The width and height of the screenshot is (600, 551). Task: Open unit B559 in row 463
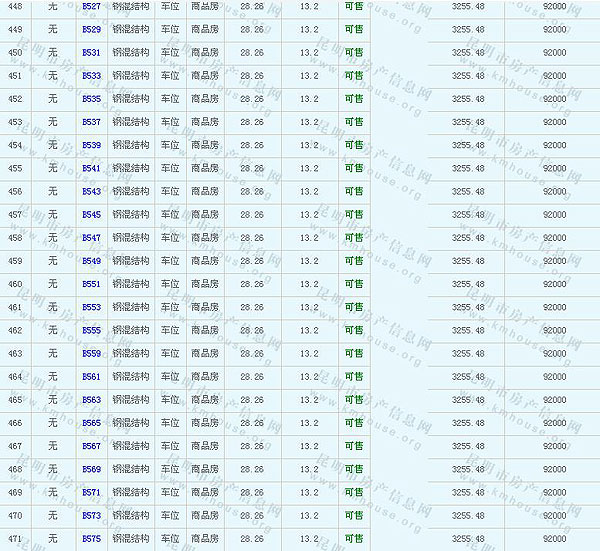(91, 353)
